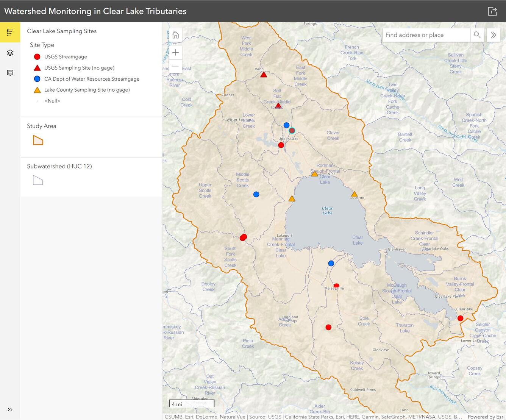Open the Legend panel icon in the sidebar

click(10, 32)
